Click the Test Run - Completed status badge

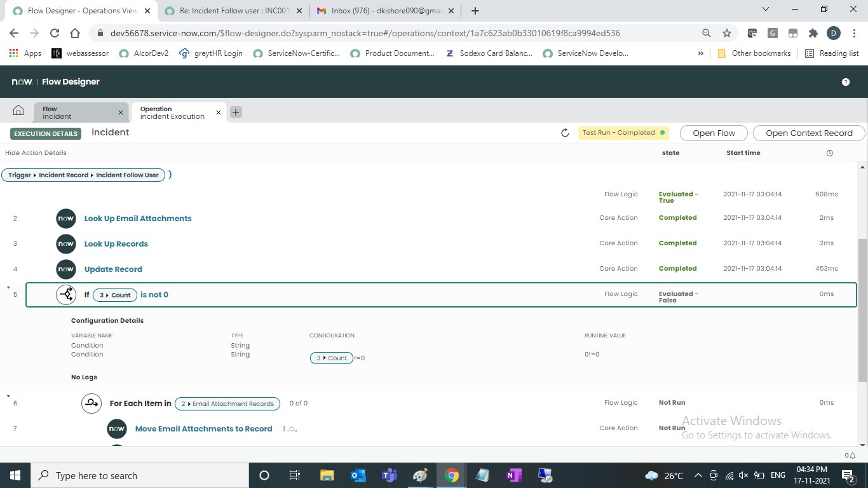[x=623, y=133]
